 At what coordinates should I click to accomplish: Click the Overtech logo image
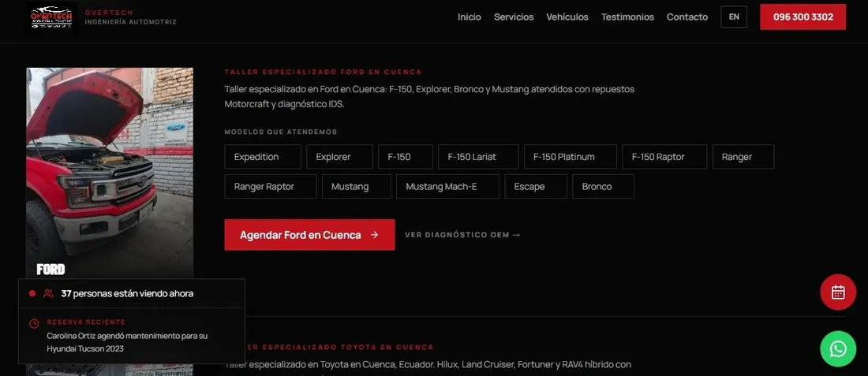coord(51,17)
